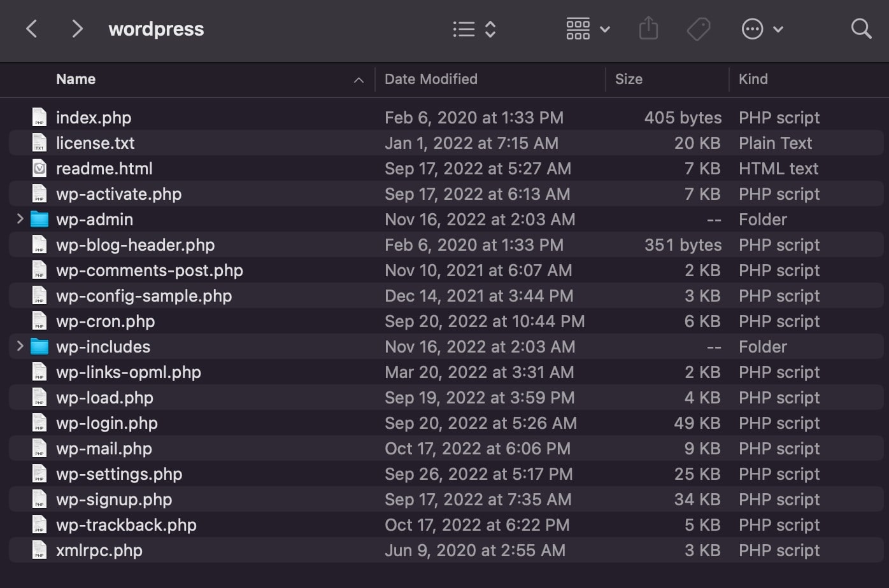
Task: Go back with the left chevron button
Action: (x=32, y=29)
